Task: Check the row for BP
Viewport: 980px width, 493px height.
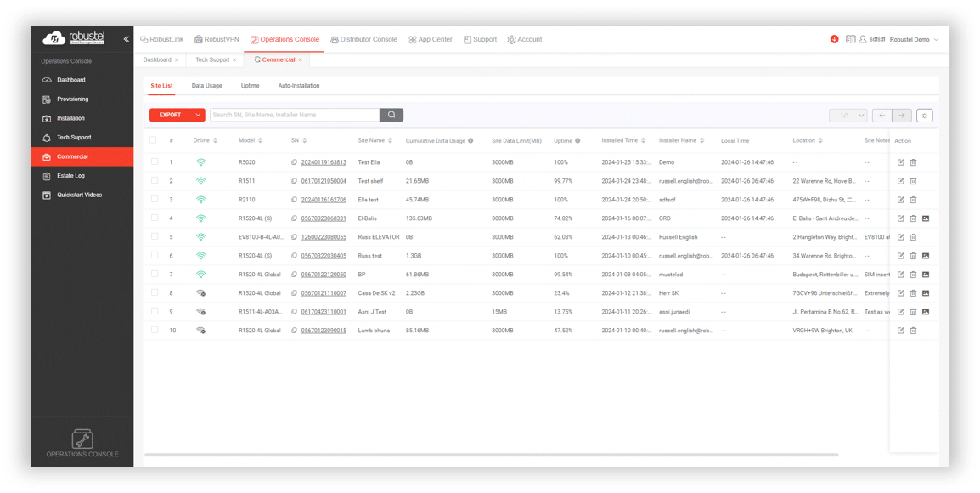Action: coord(155,274)
